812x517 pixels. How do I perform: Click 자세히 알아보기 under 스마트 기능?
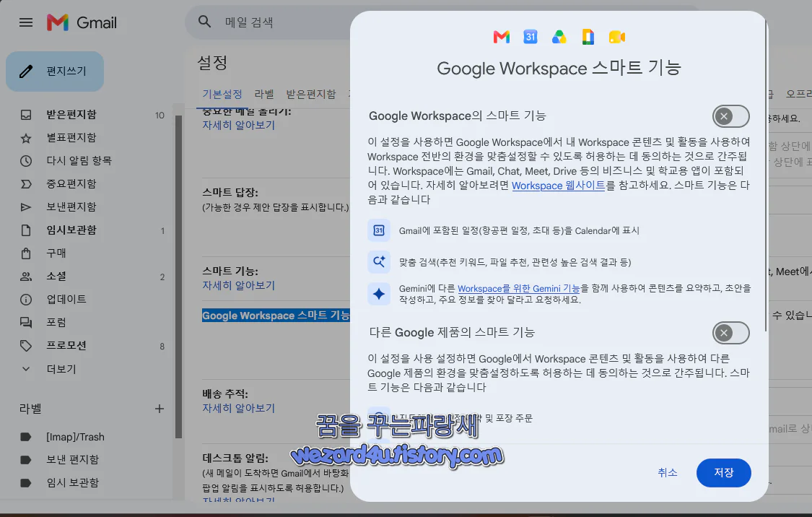239,285
